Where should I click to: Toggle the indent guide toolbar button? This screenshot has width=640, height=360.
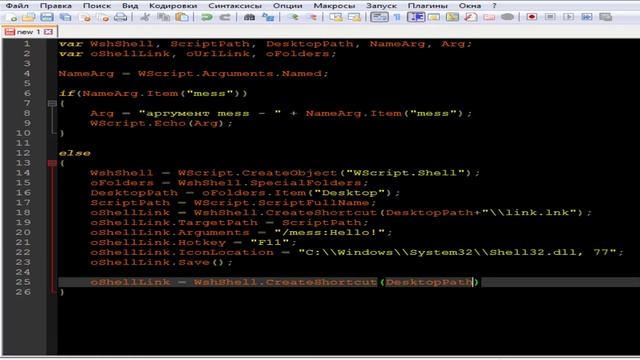(416, 17)
